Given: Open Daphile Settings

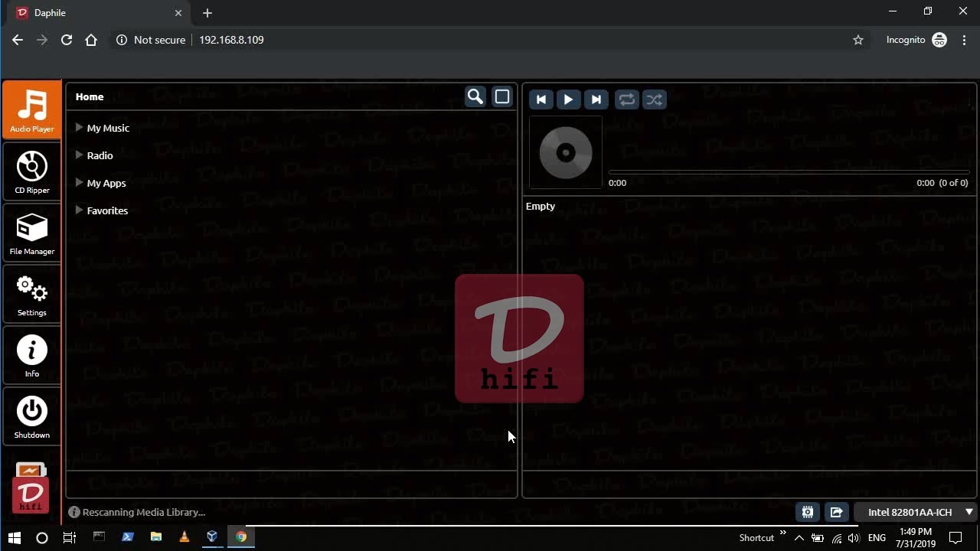Looking at the screenshot, I should (31, 294).
